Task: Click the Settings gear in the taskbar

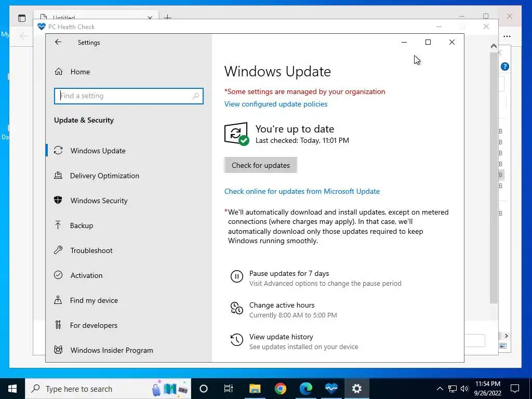Action: coord(356,389)
